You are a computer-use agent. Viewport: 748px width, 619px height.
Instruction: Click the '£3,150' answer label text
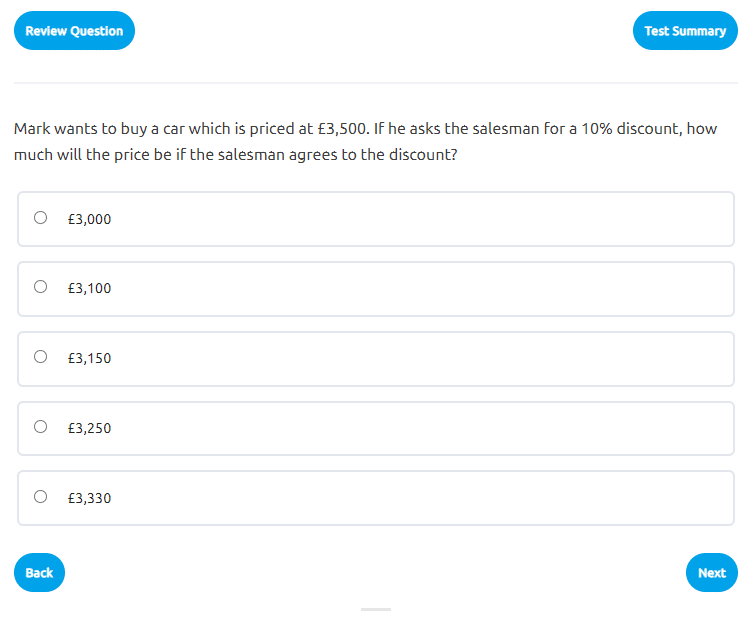[x=89, y=358]
